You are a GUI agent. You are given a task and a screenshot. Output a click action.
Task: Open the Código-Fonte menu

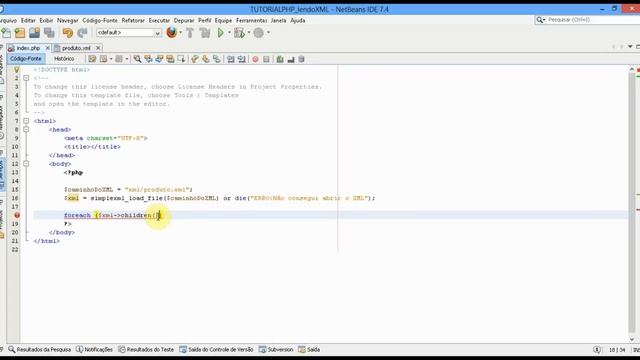pyautogui.click(x=100, y=20)
